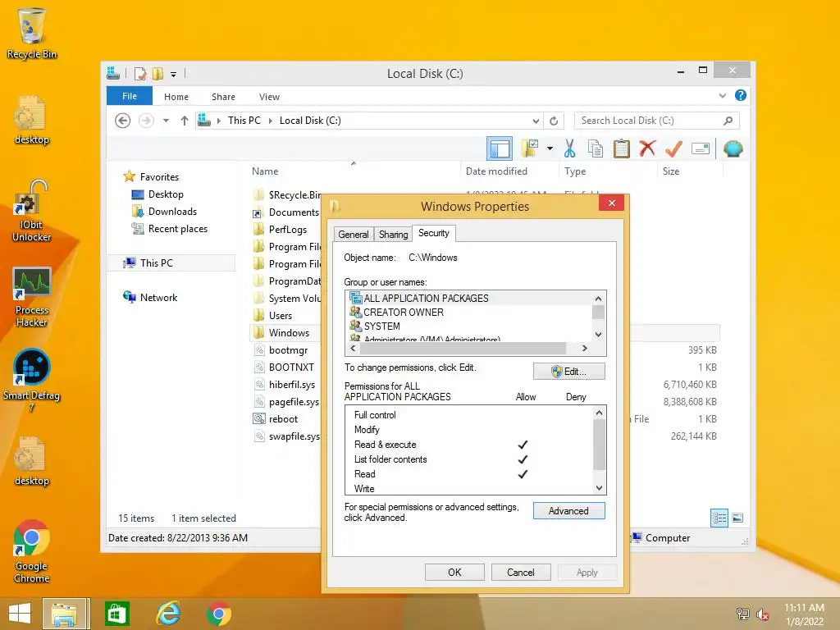
Task: Select Network in navigation pane
Action: pyautogui.click(x=158, y=297)
